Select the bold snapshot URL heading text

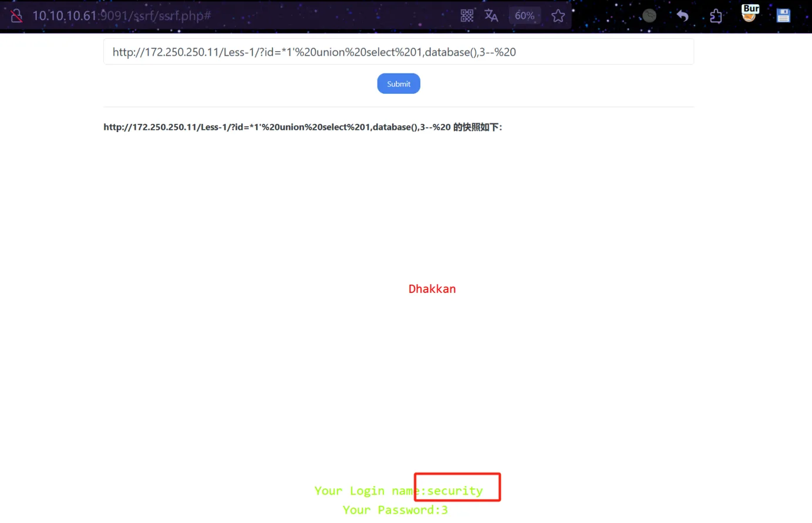click(303, 127)
